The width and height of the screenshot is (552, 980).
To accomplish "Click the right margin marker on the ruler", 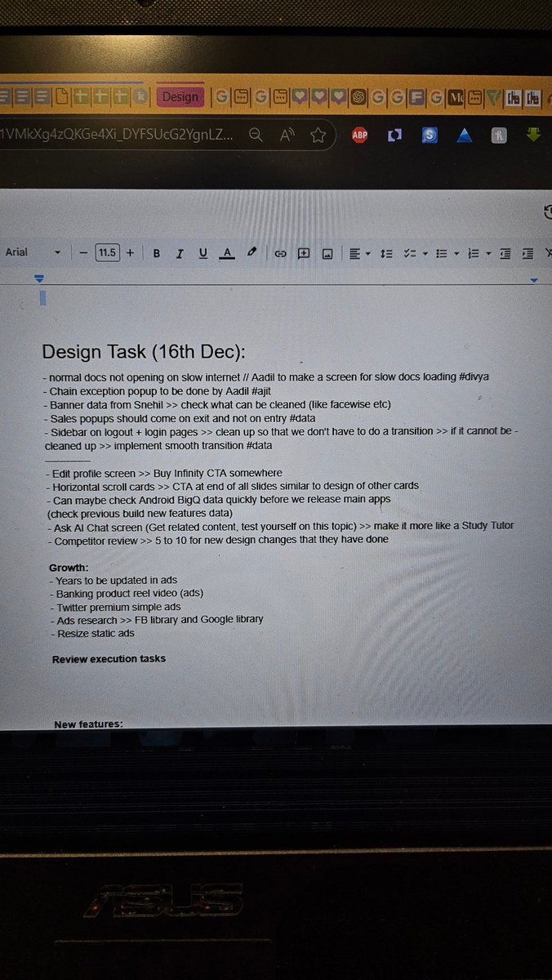I will tap(534, 280).
